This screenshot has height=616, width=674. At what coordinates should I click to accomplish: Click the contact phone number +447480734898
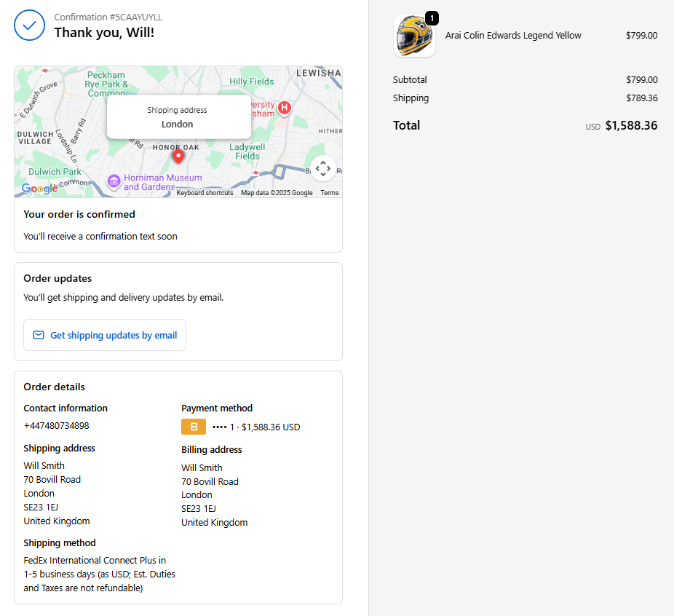click(57, 426)
